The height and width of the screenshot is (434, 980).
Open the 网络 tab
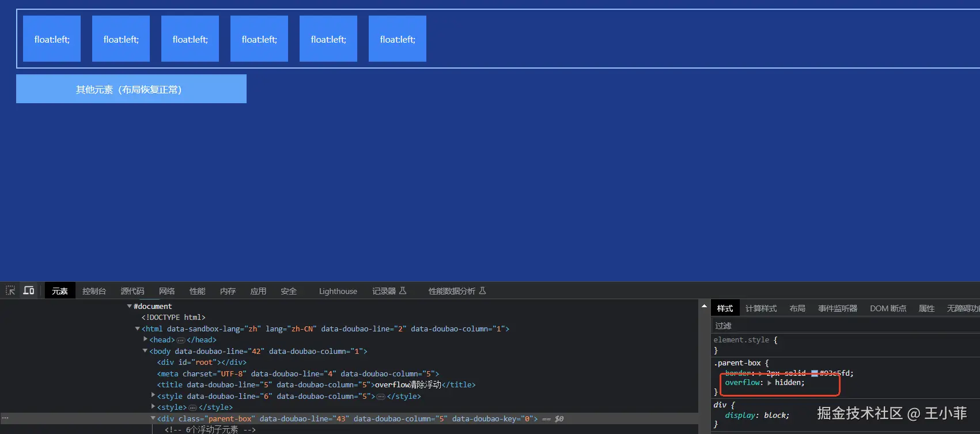(x=167, y=291)
